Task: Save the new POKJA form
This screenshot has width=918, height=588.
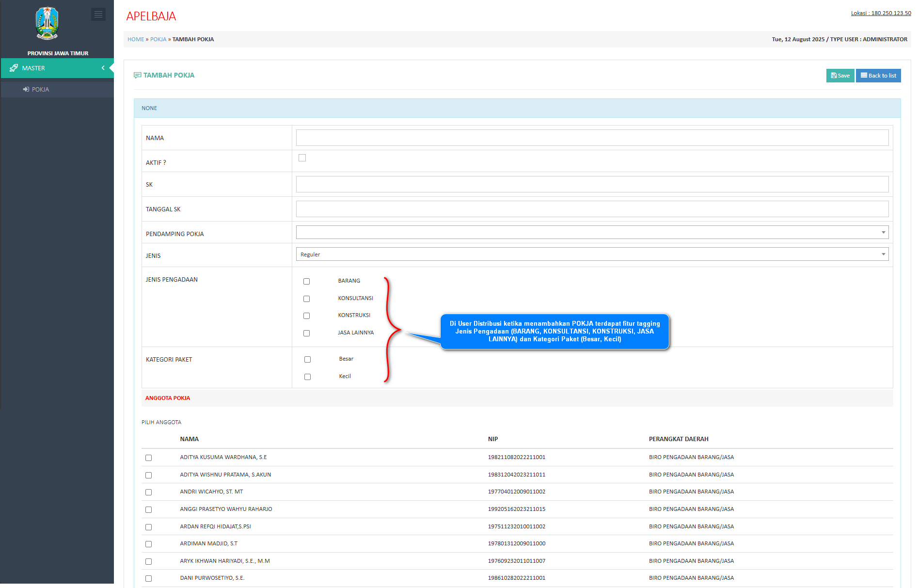Action: pos(839,76)
